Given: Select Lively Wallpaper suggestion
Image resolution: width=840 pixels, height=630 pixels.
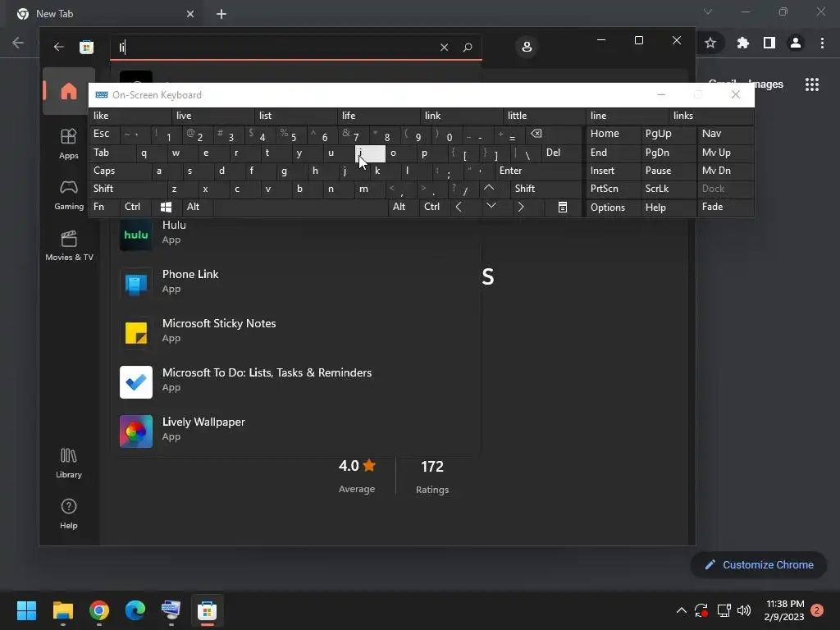Looking at the screenshot, I should pyautogui.click(x=295, y=430).
